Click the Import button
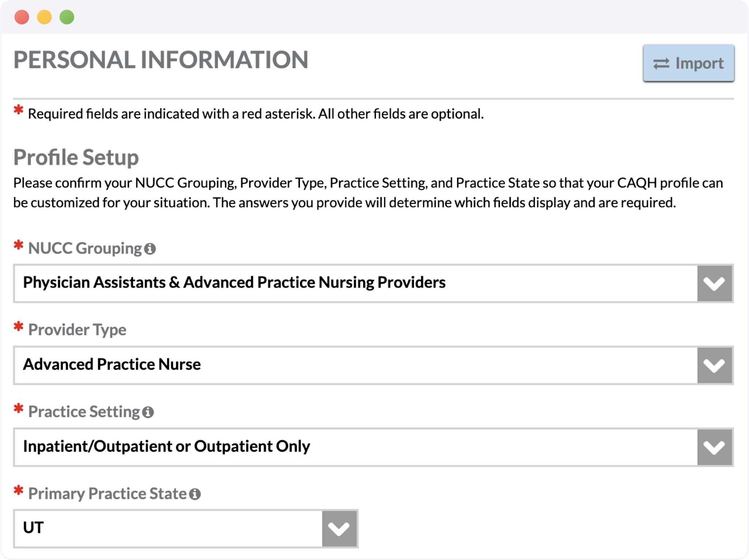Image resolution: width=749 pixels, height=560 pixels. tap(689, 63)
